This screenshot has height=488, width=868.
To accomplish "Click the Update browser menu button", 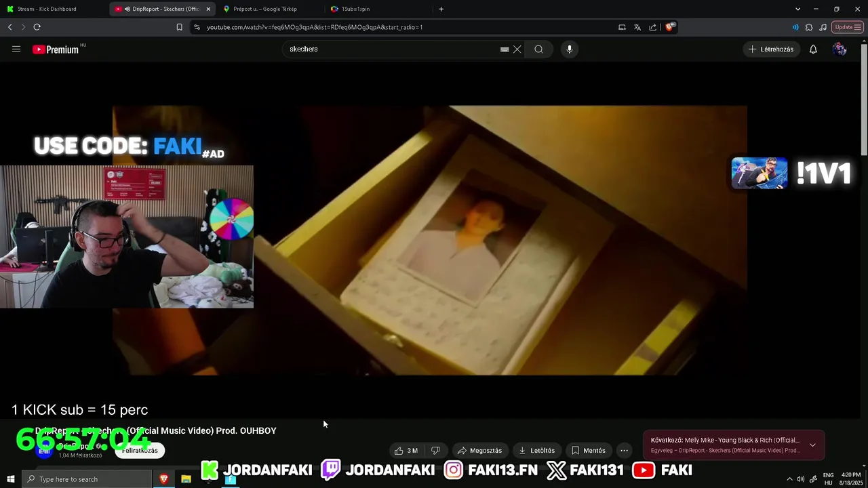I will click(x=848, y=27).
